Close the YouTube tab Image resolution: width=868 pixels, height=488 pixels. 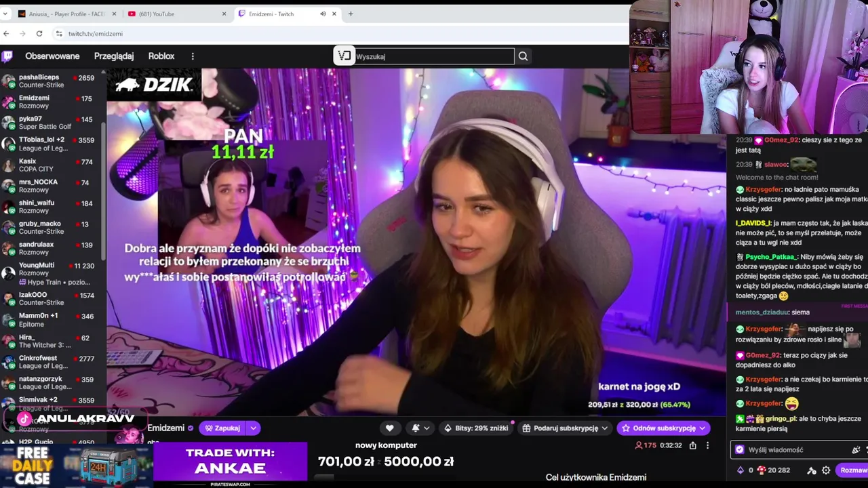coord(224,14)
